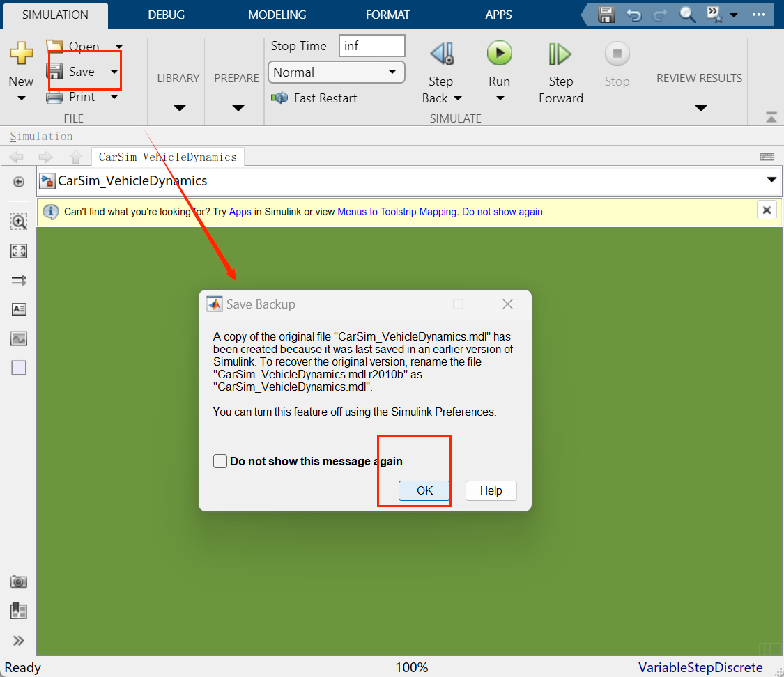784x677 pixels.
Task: Click the Do not show again link
Action: tap(502, 212)
